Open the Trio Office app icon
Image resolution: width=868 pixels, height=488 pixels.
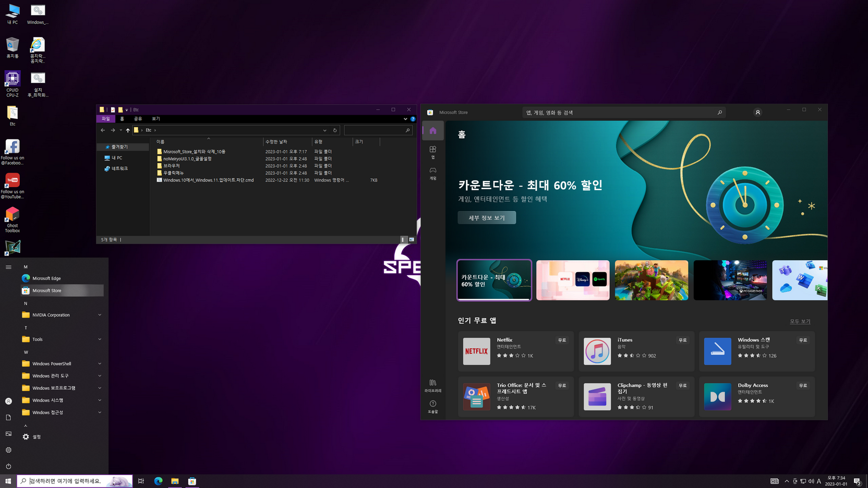[477, 397]
